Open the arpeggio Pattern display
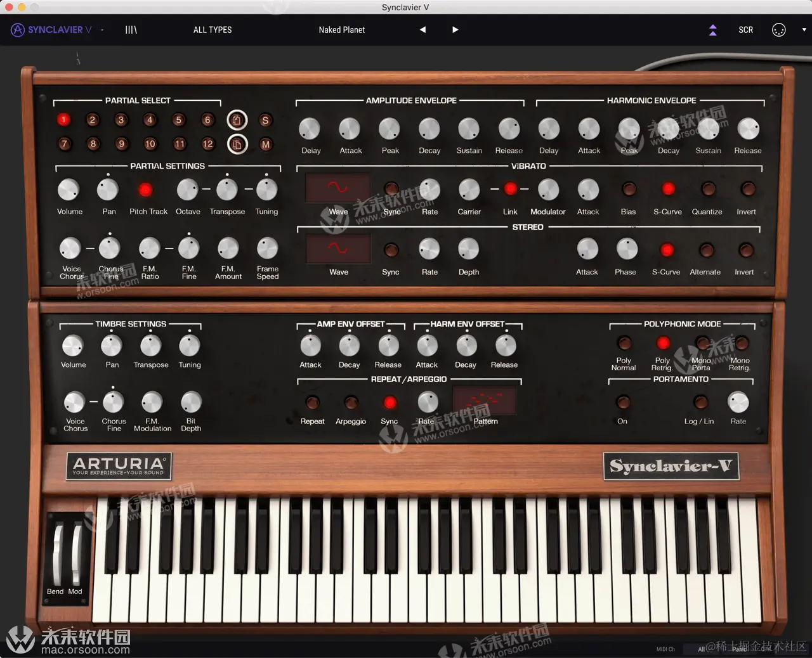The image size is (812, 658). click(484, 401)
